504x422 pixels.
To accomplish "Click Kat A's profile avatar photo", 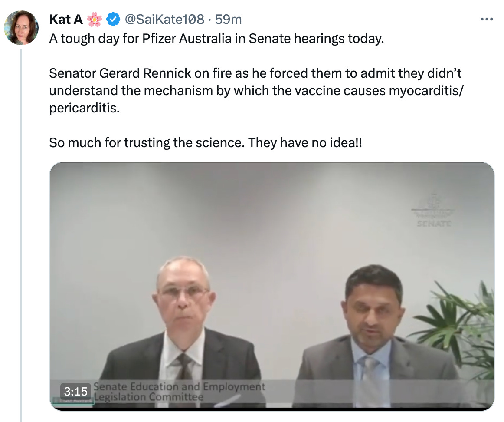I will click(x=21, y=27).
